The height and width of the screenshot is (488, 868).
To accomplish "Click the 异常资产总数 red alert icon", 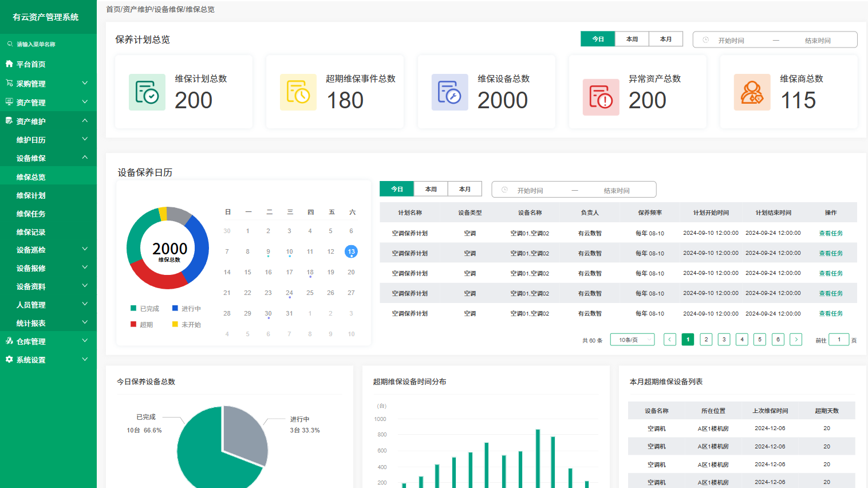I will pos(601,97).
